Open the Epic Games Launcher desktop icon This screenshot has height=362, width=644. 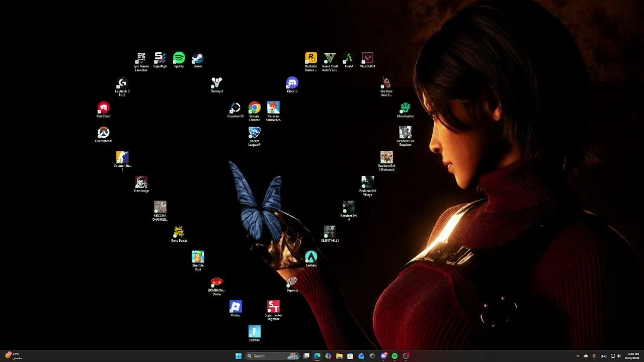[141, 61]
